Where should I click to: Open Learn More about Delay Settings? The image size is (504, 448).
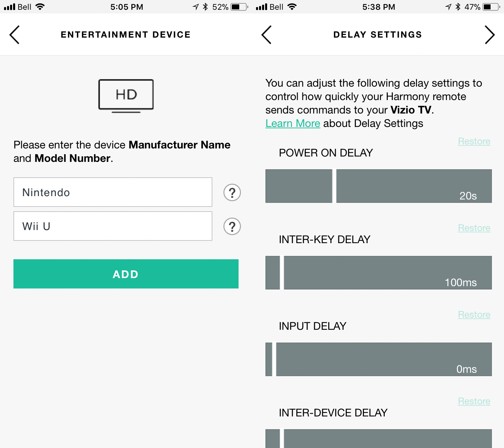tap(293, 123)
